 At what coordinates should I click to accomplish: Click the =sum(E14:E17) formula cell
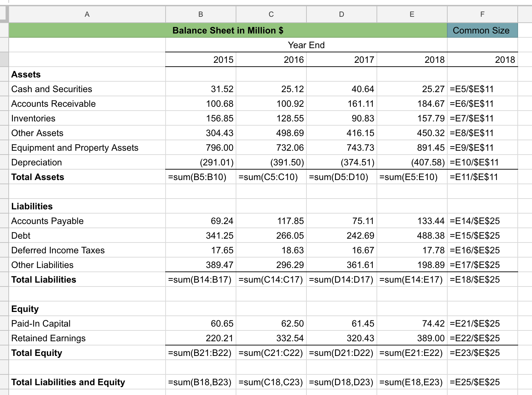click(412, 280)
